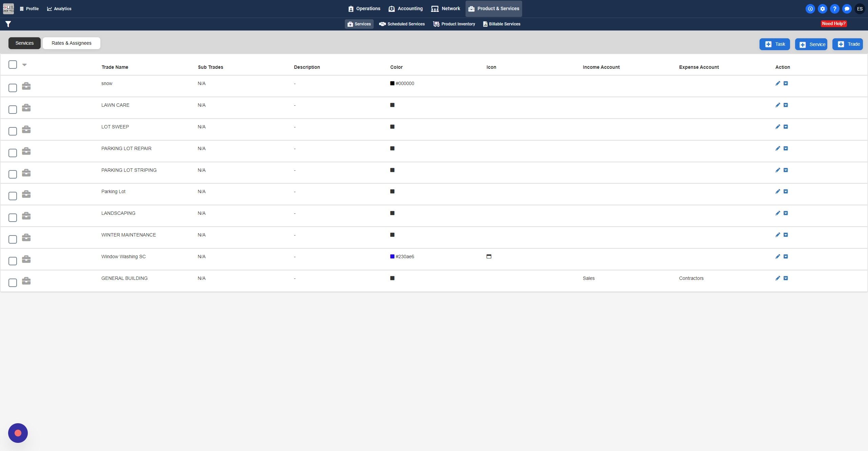Open the settings gear icon in header
This screenshot has height=451, width=868.
click(822, 9)
